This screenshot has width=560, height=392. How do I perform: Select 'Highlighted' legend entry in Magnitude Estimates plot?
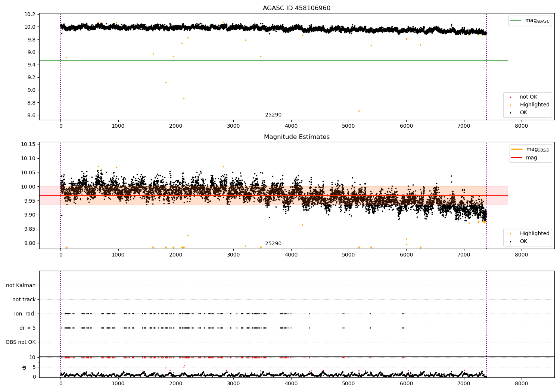tap(534, 234)
